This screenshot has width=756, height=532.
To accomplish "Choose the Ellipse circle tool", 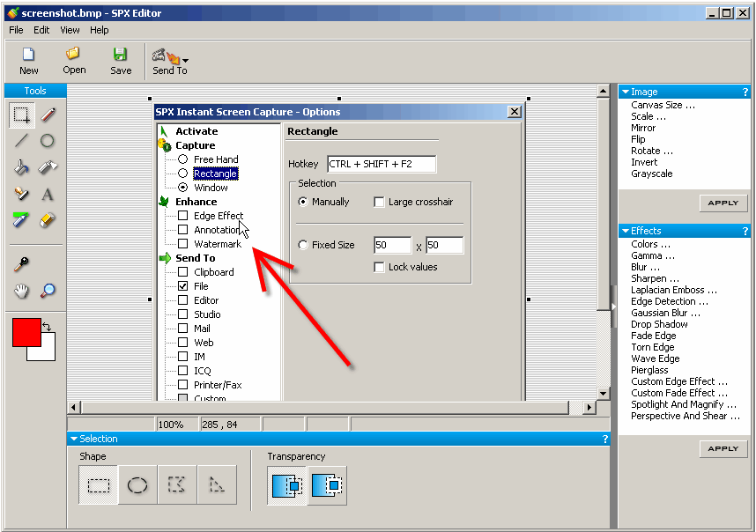I will click(x=47, y=141).
